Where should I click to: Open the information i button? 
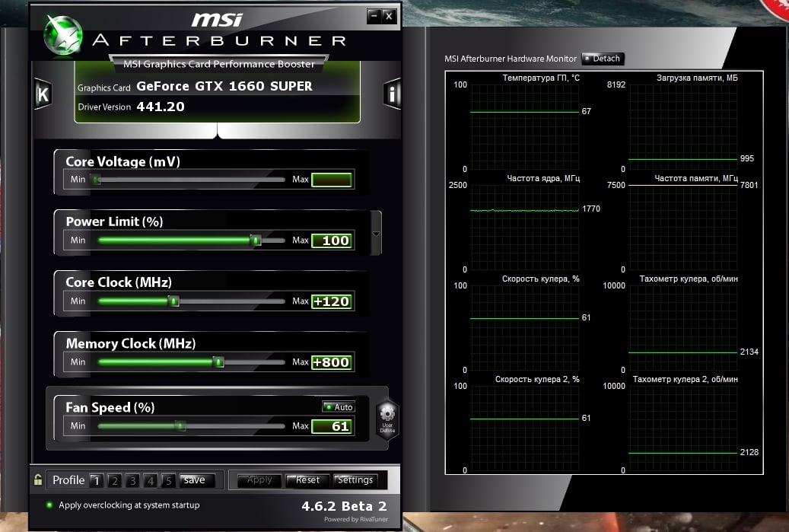click(x=392, y=94)
